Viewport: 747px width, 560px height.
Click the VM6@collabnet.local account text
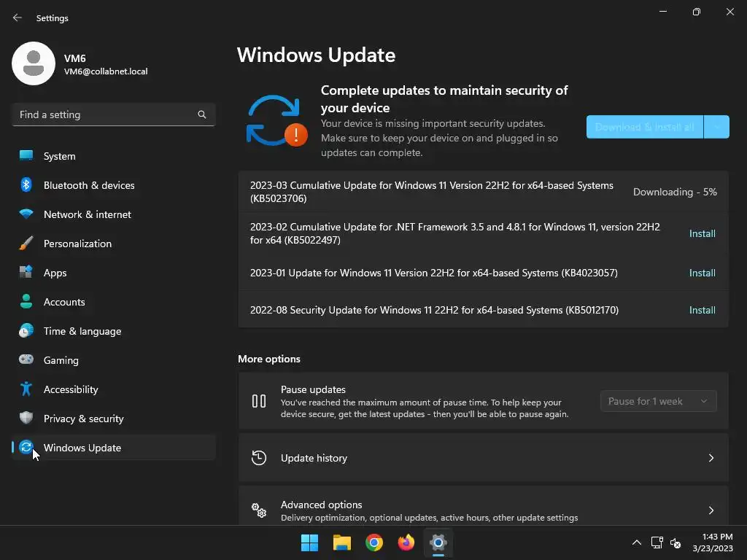pyautogui.click(x=106, y=71)
